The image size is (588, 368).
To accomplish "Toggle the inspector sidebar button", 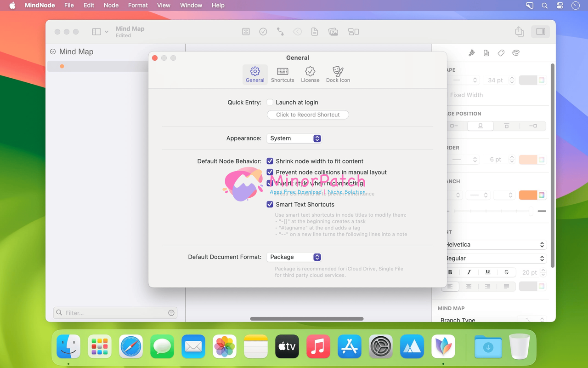I will click(541, 32).
